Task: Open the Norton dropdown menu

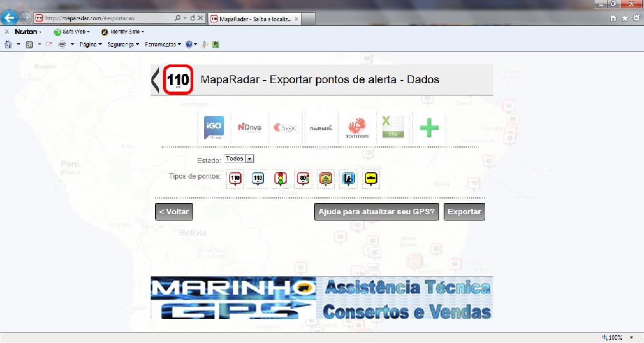Action: click(x=28, y=32)
